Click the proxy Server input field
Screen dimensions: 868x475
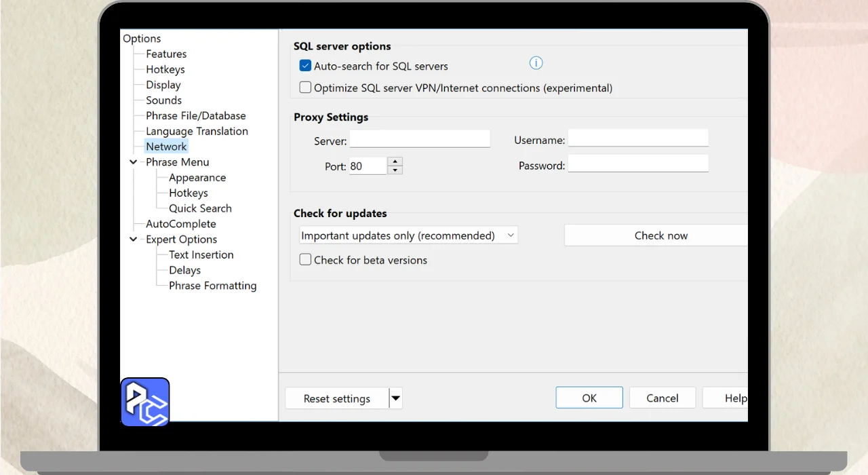coord(420,139)
